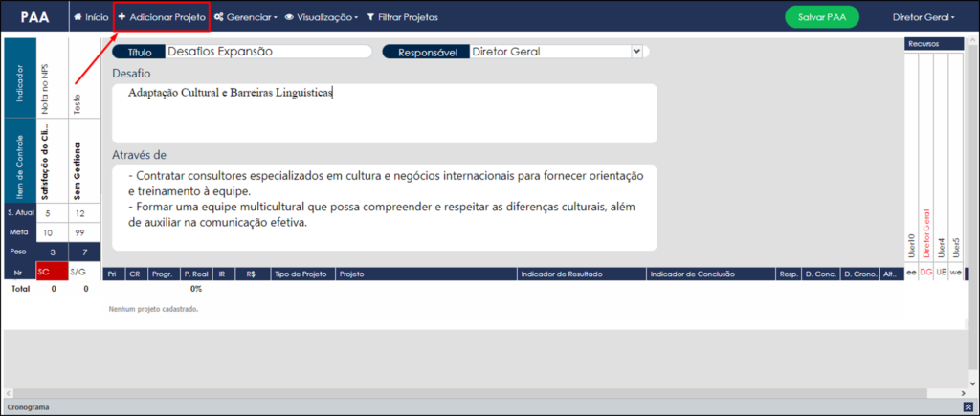This screenshot has height=416, width=980.
Task: Click into the Desafio text area
Action: point(385,113)
